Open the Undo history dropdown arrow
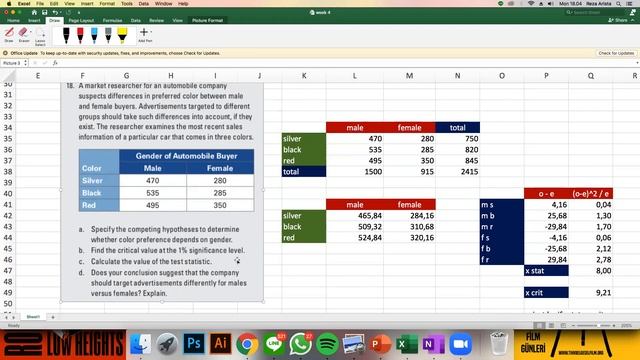Image resolution: width=640 pixels, height=360 pixels. pos(60,13)
